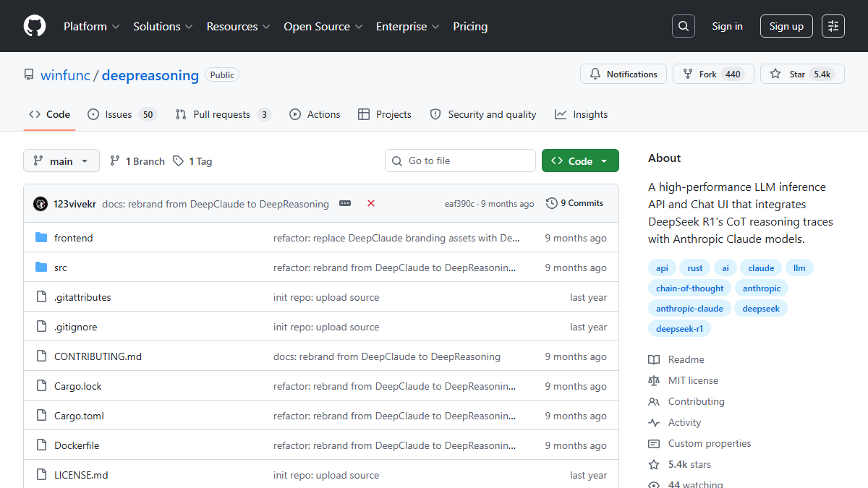Screen dimensions: 868x488
Task: Click the people icon beside Contributing
Action: 654,401
